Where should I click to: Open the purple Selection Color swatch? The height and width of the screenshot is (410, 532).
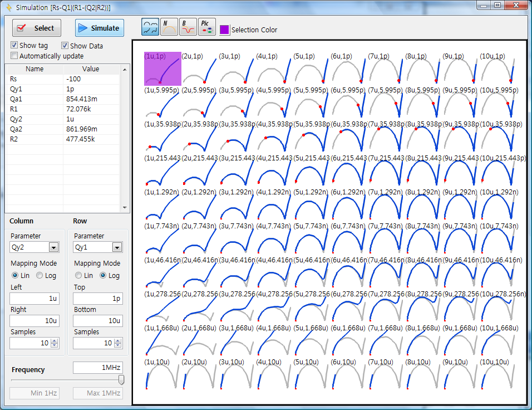[x=224, y=30]
